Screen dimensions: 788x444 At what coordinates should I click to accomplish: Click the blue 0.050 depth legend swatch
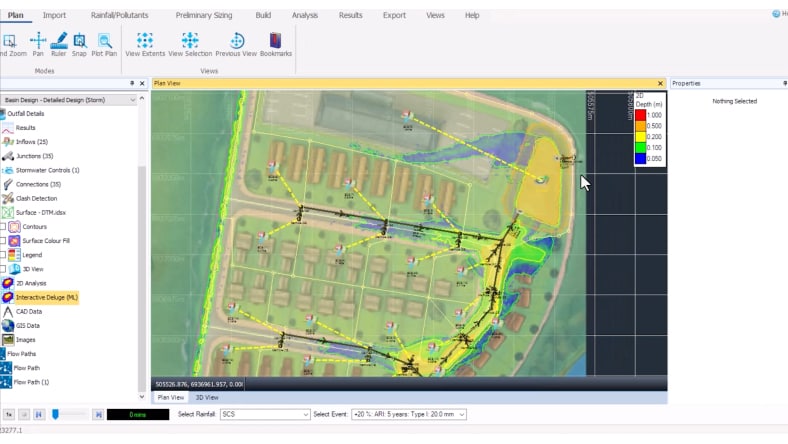click(640, 158)
